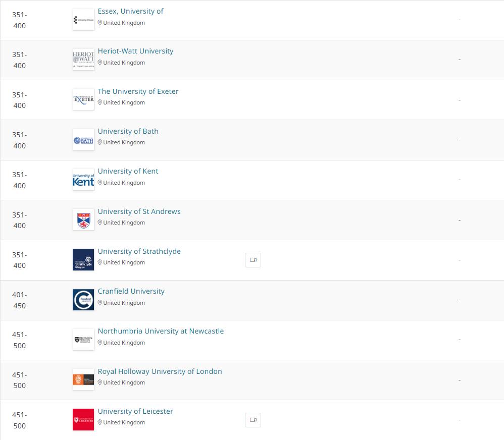The height and width of the screenshot is (440, 504).
Task: Click the Northumbria University logo
Action: [83, 340]
